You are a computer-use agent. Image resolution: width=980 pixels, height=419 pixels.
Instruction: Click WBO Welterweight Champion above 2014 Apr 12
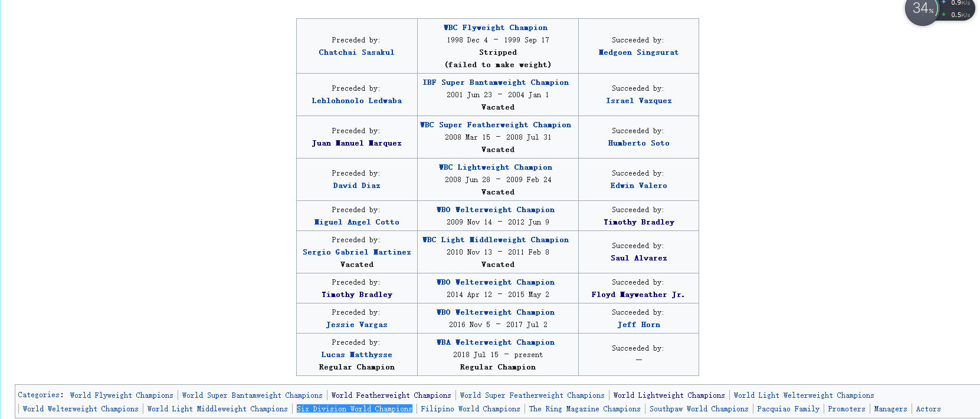click(x=496, y=282)
